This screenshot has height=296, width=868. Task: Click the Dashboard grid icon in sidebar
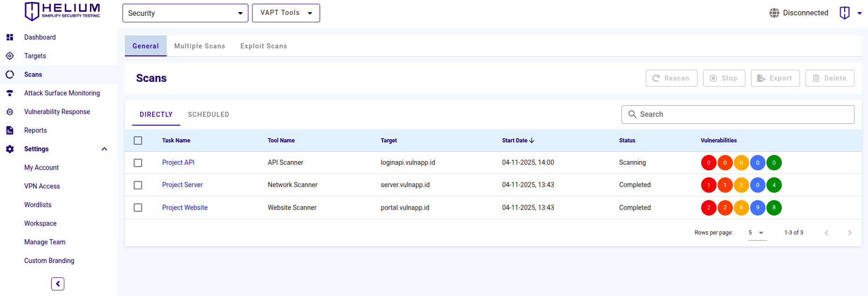point(10,37)
